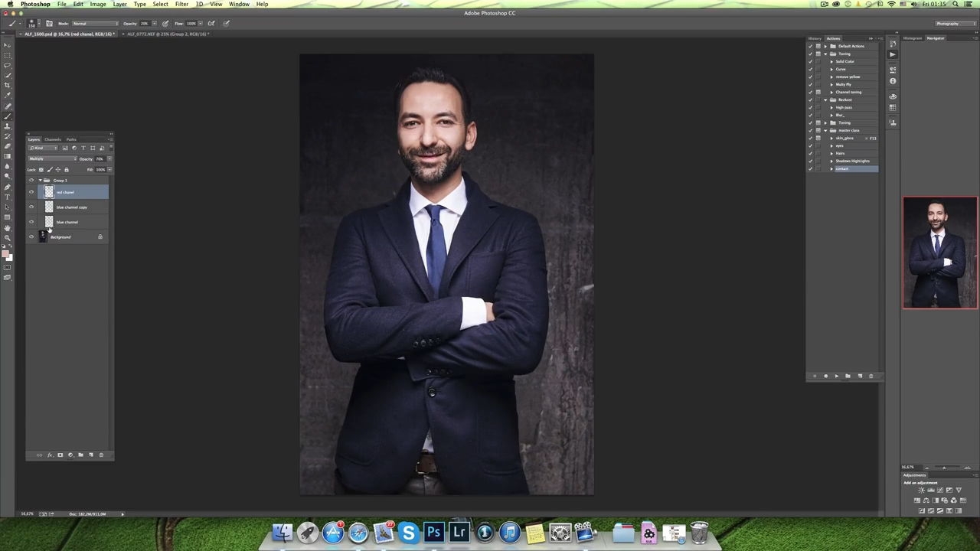This screenshot has width=980, height=551.
Task: Delete layer with trash icon in Layers panel
Action: click(x=101, y=455)
